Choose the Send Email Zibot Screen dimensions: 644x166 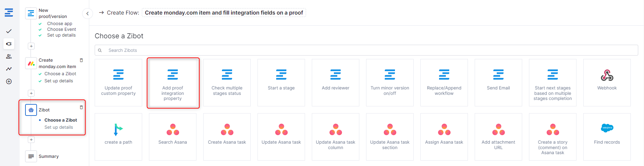coord(498,82)
